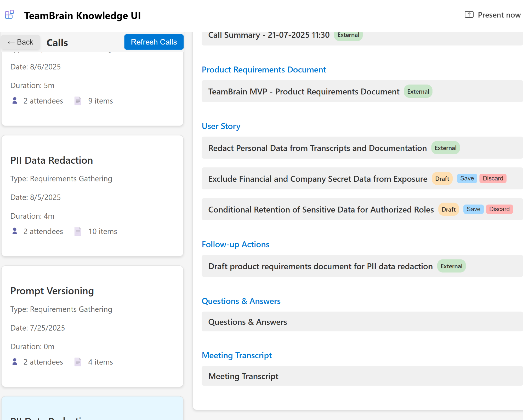The width and height of the screenshot is (523, 420).
Task: Click the Calls panel heading
Action: point(57,43)
